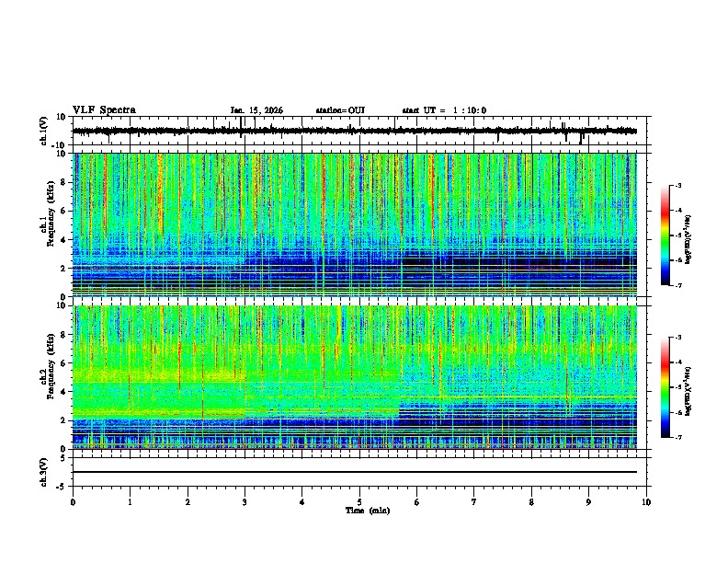This screenshot has height=563, width=728.
Task: Click the "station=OUI" header label
Action: coord(340,110)
